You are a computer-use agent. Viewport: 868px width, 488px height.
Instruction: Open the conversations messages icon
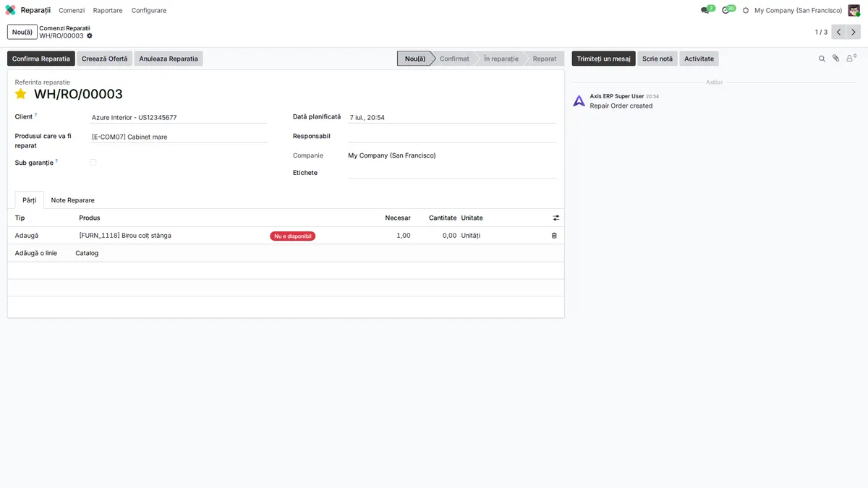705,10
